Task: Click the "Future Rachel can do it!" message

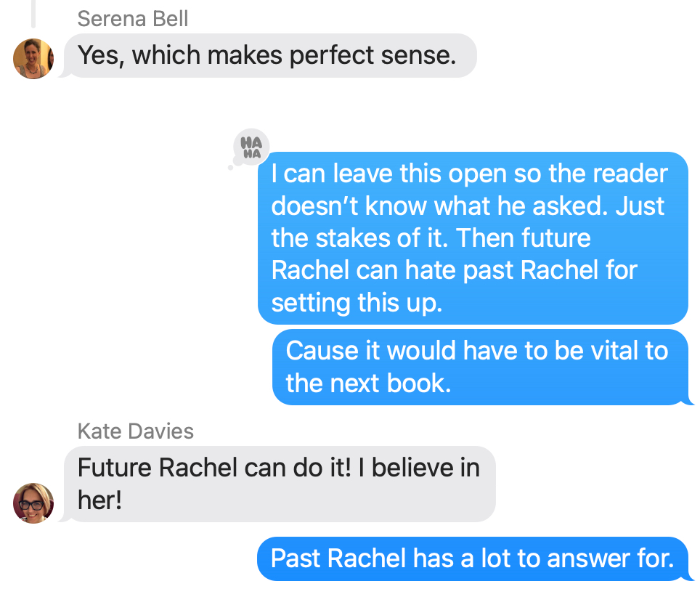Action: point(279,483)
